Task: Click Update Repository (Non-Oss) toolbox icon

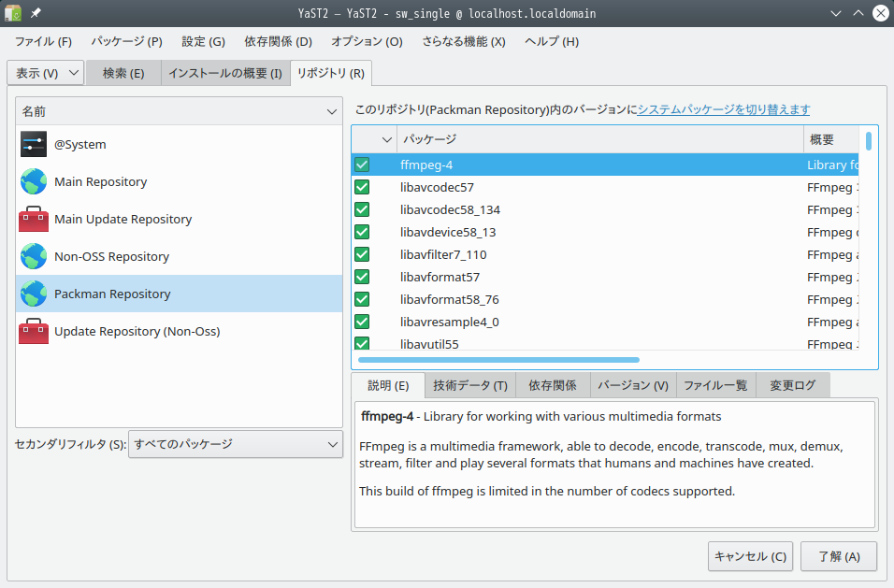Action: click(x=34, y=332)
